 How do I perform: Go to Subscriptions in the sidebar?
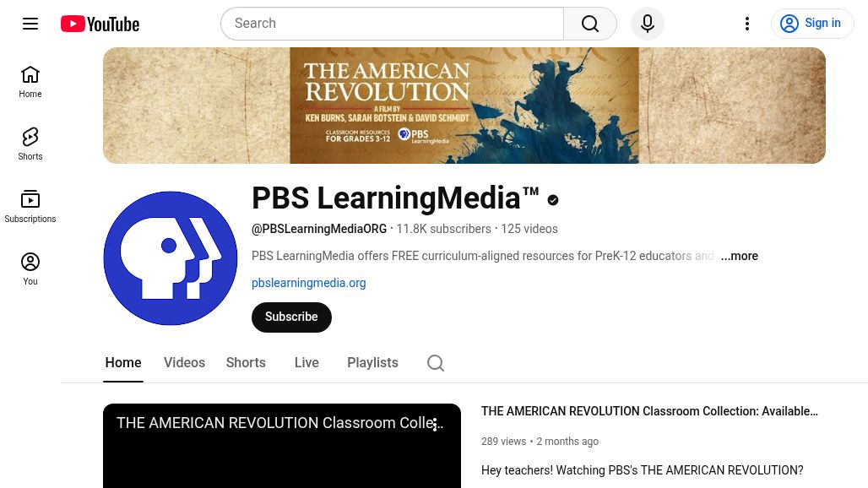pyautogui.click(x=30, y=205)
